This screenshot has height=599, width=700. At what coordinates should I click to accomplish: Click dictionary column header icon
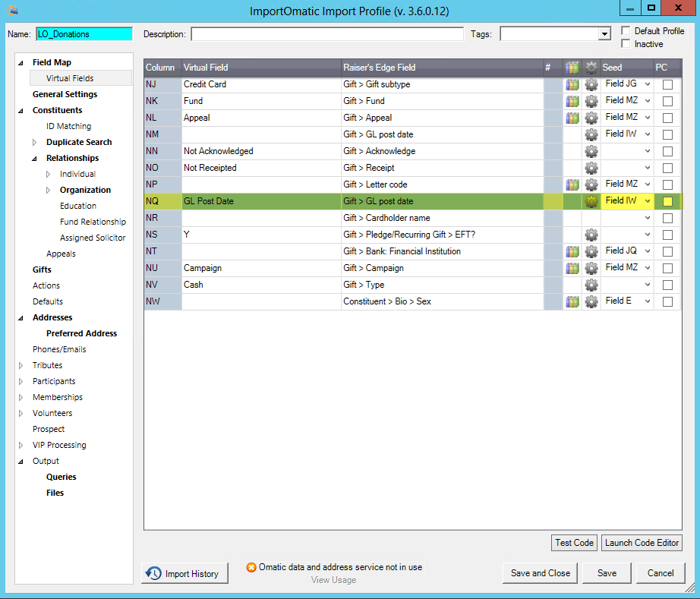pyautogui.click(x=572, y=68)
